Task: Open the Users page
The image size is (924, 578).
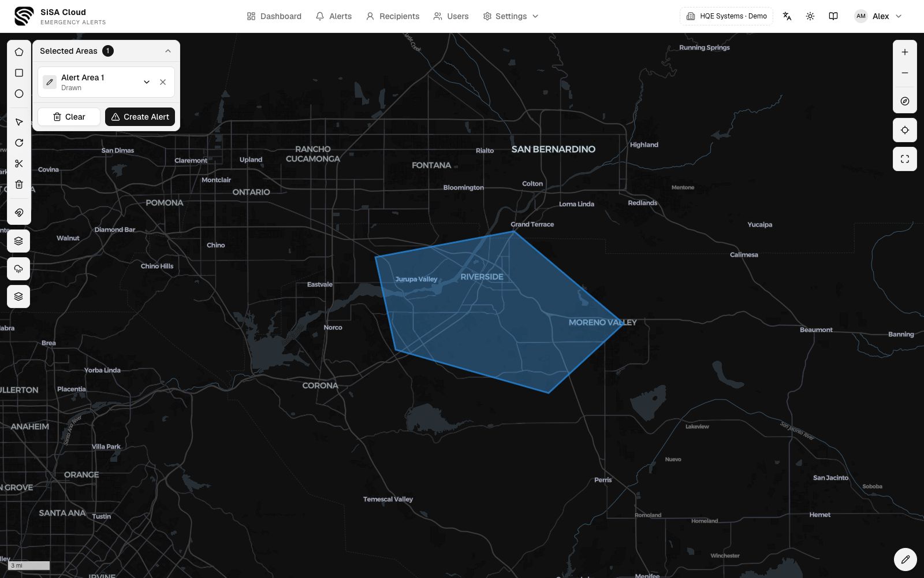Action: [451, 16]
